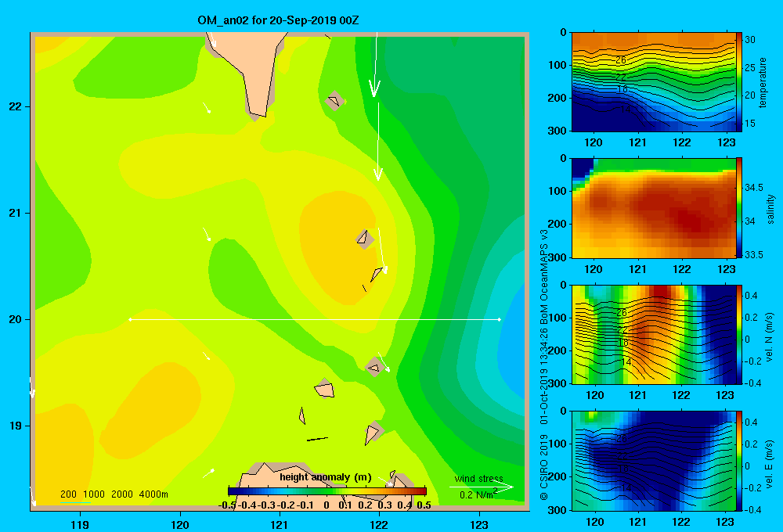Click the 'wind stress' legend label
The height and width of the screenshot is (532, 783).
click(478, 478)
